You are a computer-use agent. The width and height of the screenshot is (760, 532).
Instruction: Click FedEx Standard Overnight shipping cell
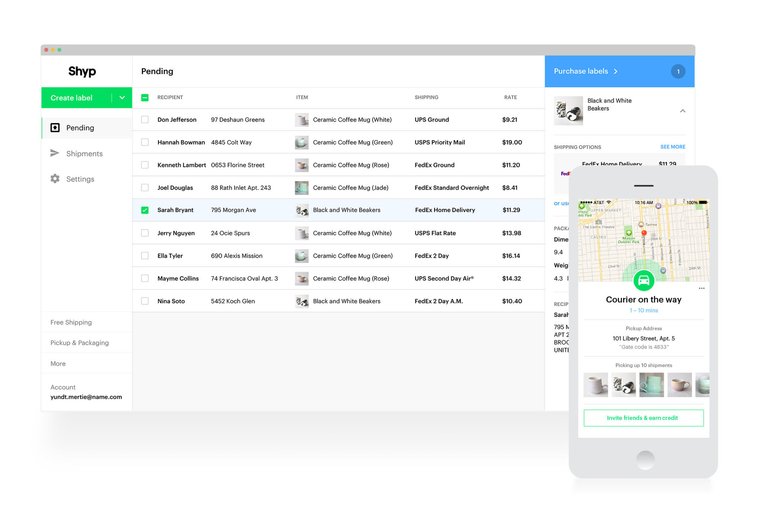coord(452,187)
